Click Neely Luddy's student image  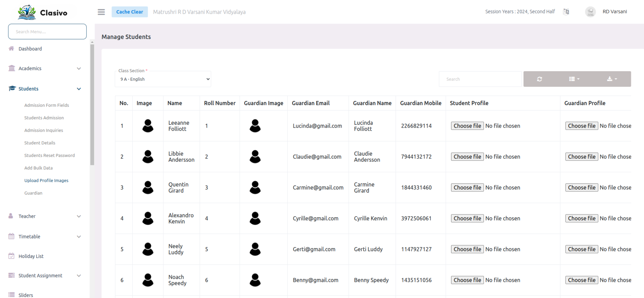148,249
